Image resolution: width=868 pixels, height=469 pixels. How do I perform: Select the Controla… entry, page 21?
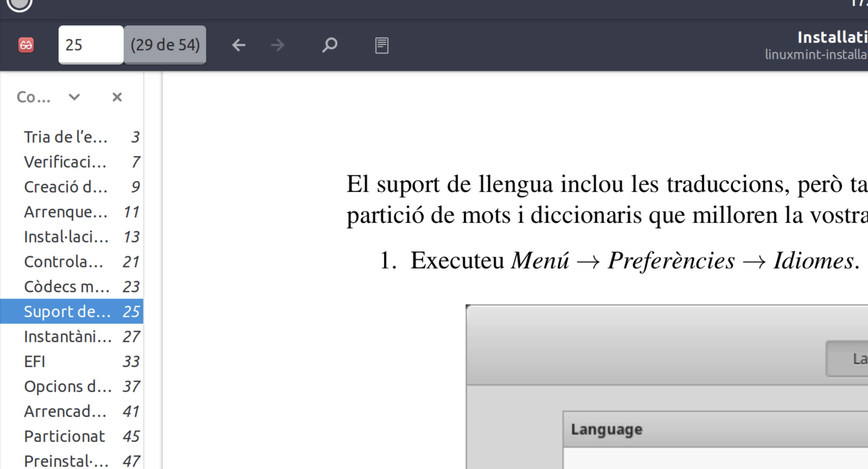[72, 261]
